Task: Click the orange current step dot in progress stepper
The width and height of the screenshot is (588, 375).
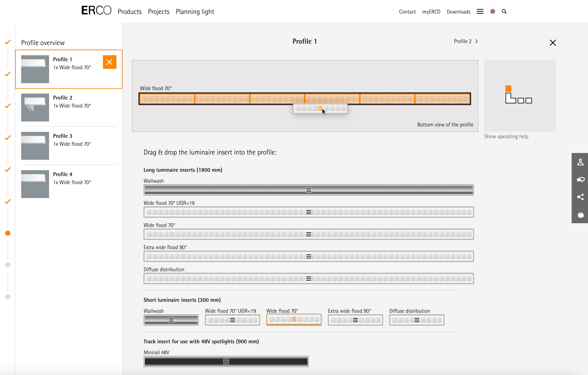Action: 8,233
